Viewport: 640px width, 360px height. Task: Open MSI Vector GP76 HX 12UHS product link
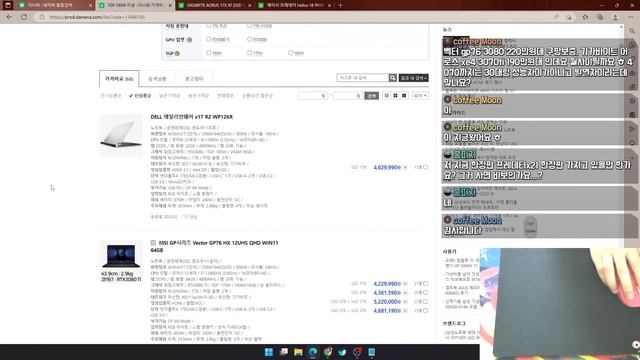[x=215, y=246]
